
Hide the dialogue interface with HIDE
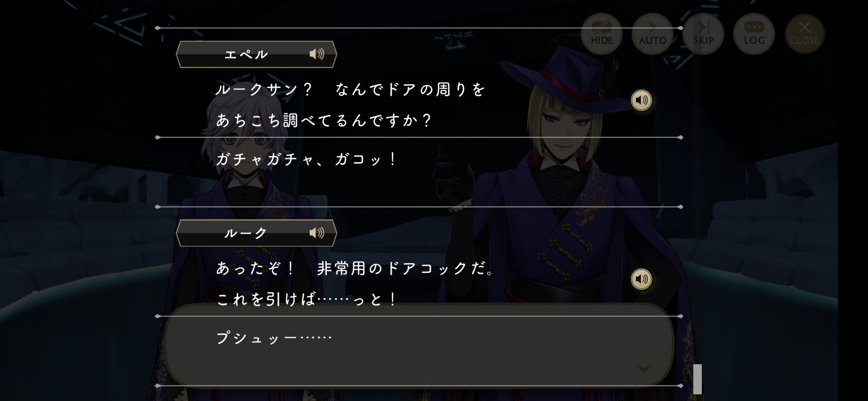click(602, 34)
